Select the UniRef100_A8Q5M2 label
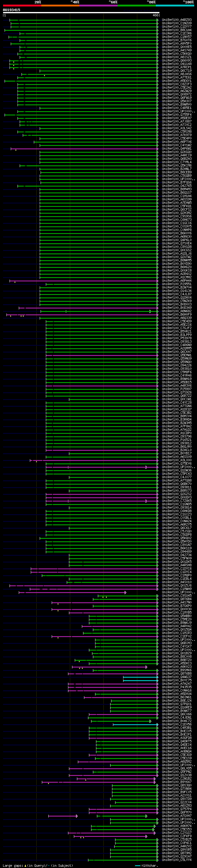The height and width of the screenshot is (868, 197). [176, 761]
